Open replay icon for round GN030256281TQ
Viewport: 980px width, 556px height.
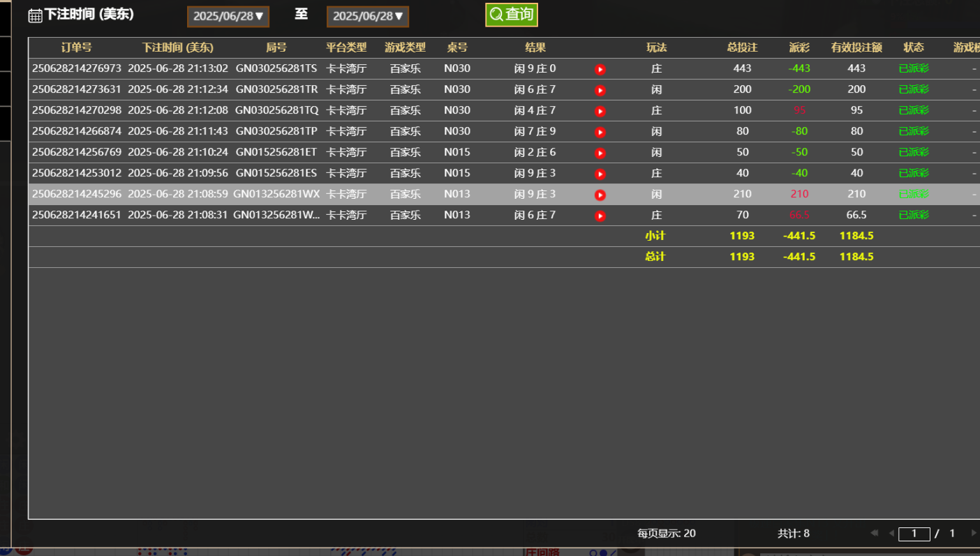coord(600,111)
